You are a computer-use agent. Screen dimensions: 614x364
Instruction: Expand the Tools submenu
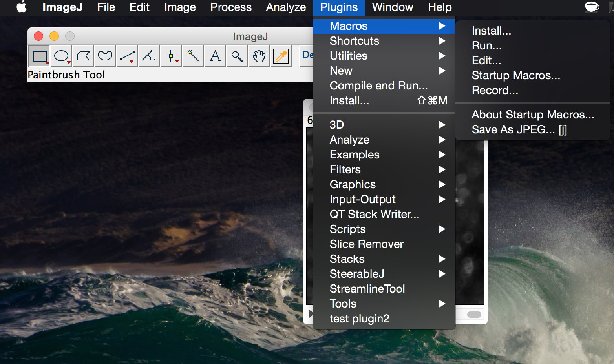pyautogui.click(x=384, y=304)
